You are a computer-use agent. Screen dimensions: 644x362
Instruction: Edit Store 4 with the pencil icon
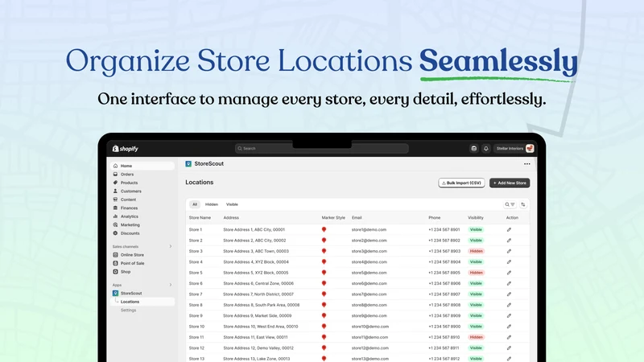(x=509, y=262)
